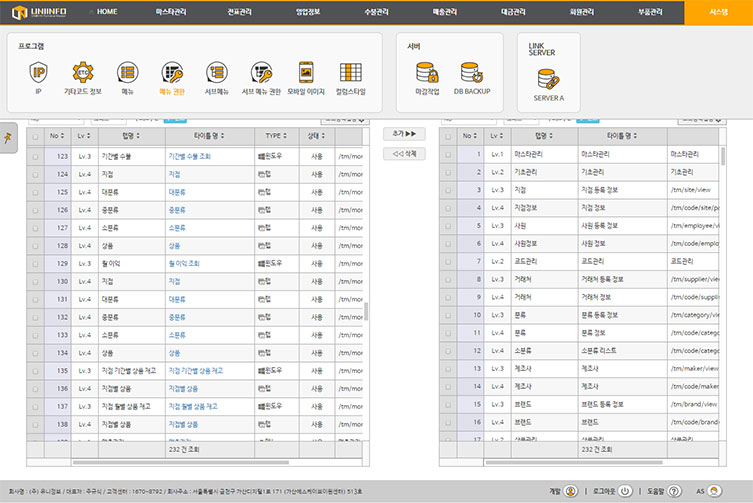Sort left table by TYPE column header
The height and width of the screenshot is (503, 753).
coord(273,135)
